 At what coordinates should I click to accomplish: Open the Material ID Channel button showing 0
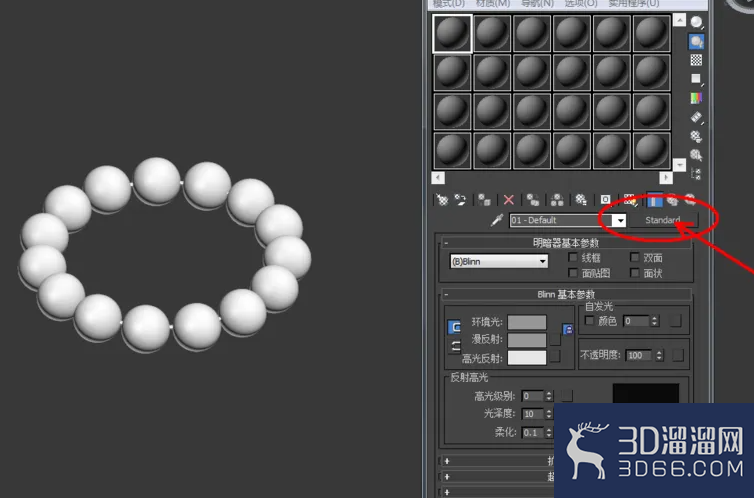[x=605, y=199]
